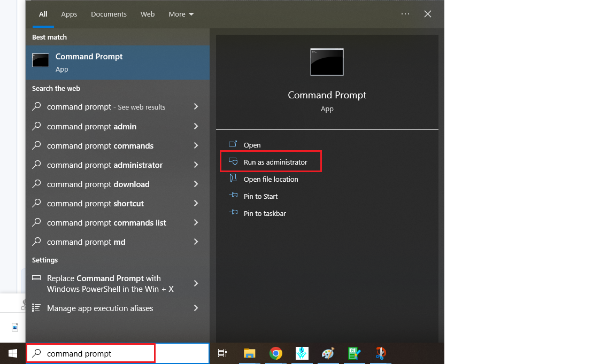Image resolution: width=616 pixels, height=364 pixels.
Task: Open the green C1 app on the taskbar
Action: (354, 353)
